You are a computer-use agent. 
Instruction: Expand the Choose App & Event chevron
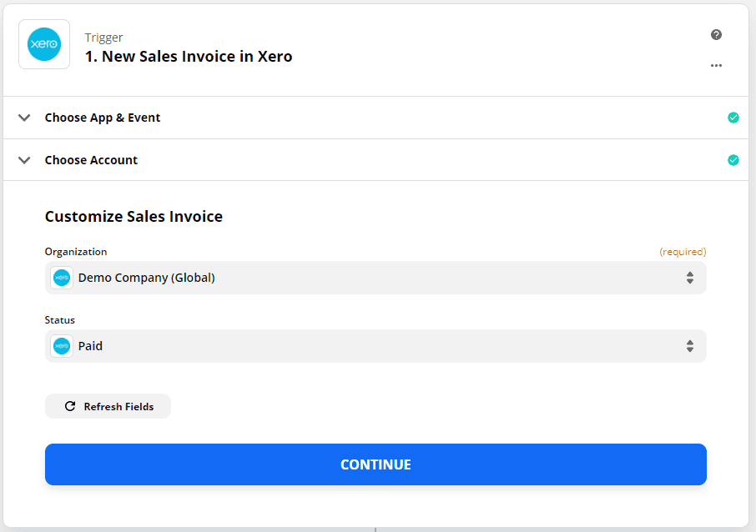point(24,118)
